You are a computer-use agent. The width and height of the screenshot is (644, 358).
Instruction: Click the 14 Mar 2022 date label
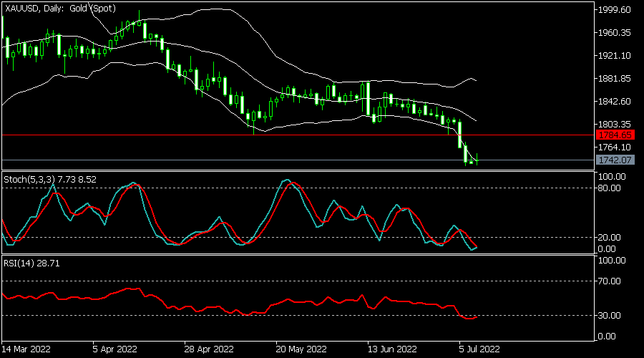pos(26,349)
